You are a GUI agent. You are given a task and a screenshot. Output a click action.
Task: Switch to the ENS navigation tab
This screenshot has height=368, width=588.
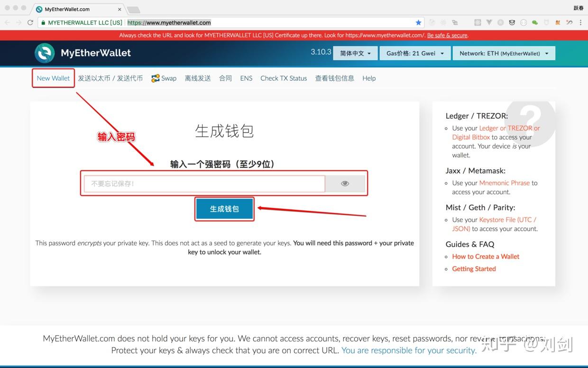pos(246,78)
